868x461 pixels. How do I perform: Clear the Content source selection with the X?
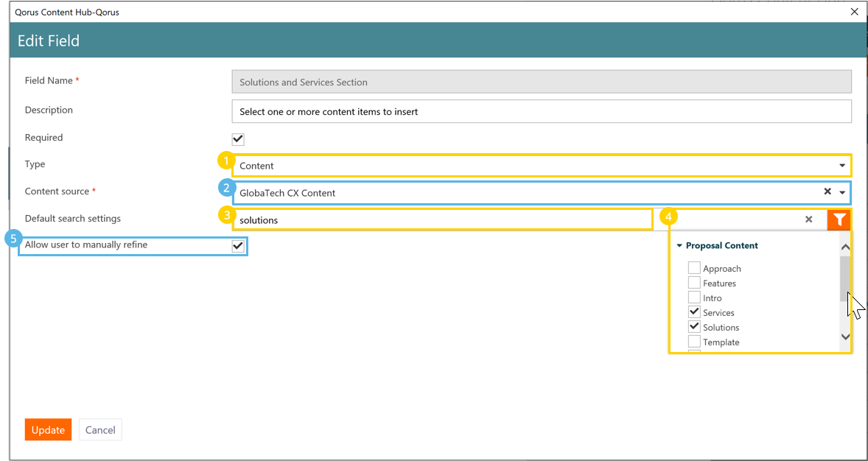[x=827, y=191]
